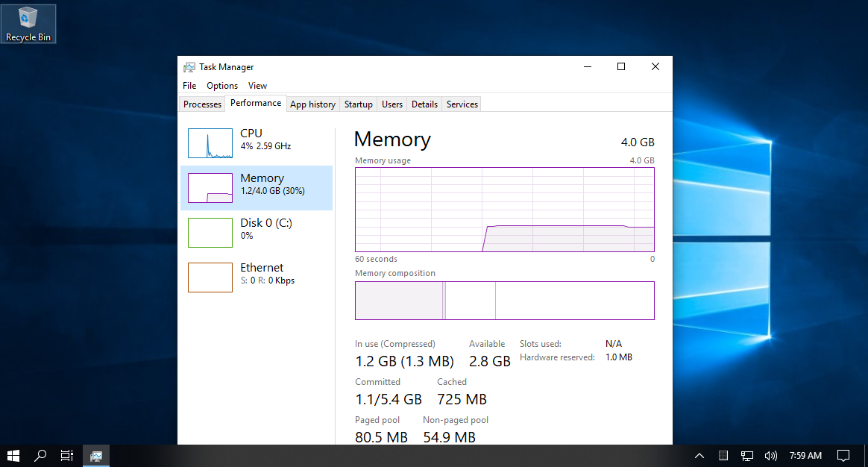Switch to the Users tab
The height and width of the screenshot is (467, 868).
point(392,104)
